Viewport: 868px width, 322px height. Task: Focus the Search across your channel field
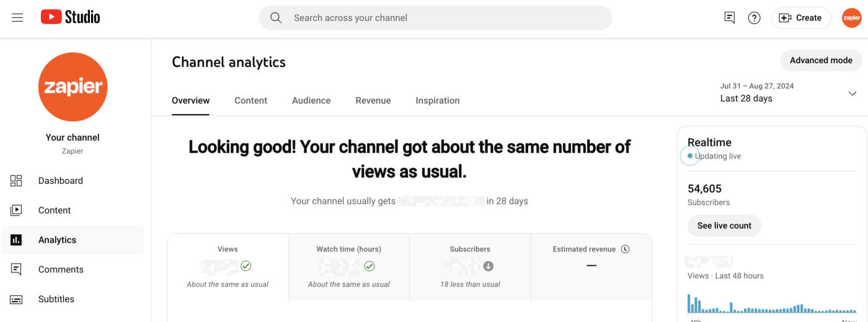point(435,18)
